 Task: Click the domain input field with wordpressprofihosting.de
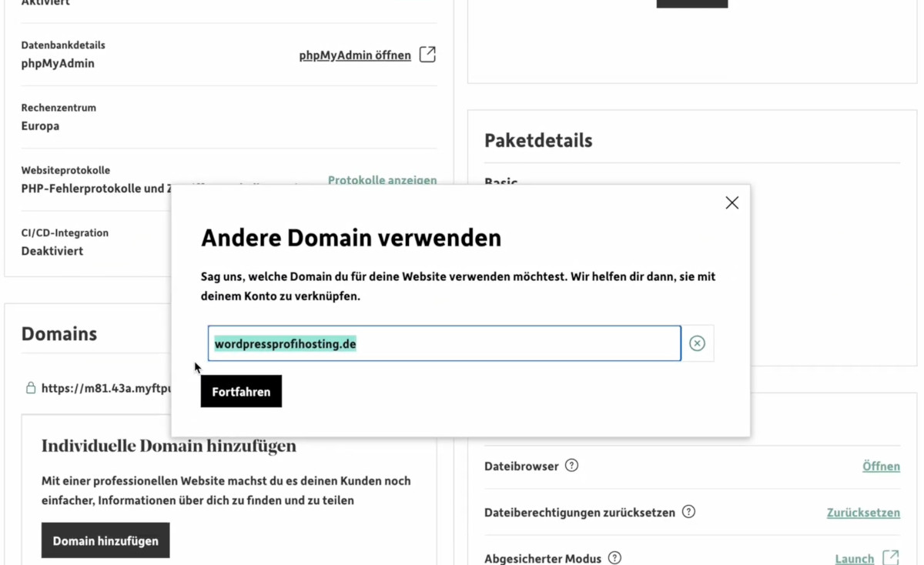pyautogui.click(x=444, y=343)
